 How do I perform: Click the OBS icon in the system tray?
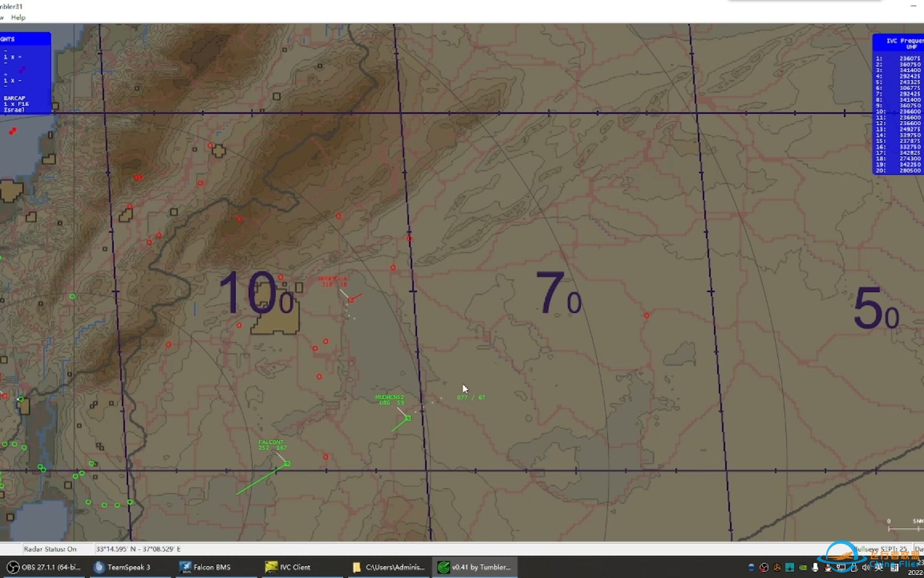(764, 567)
